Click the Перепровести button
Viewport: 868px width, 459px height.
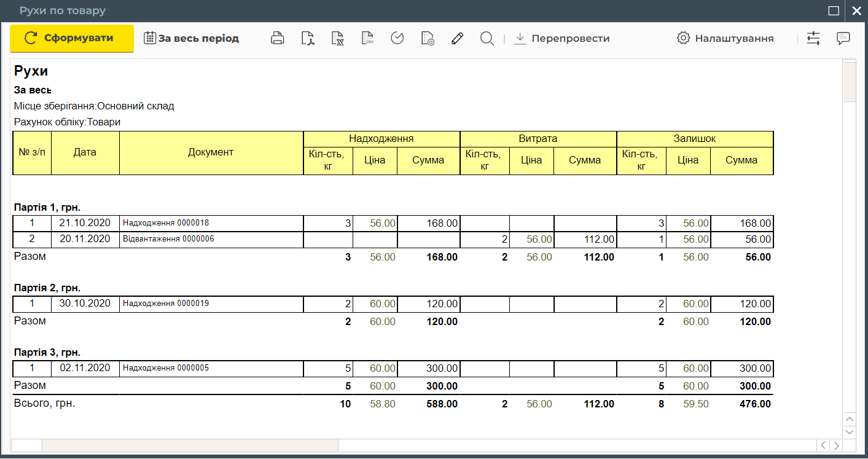562,38
